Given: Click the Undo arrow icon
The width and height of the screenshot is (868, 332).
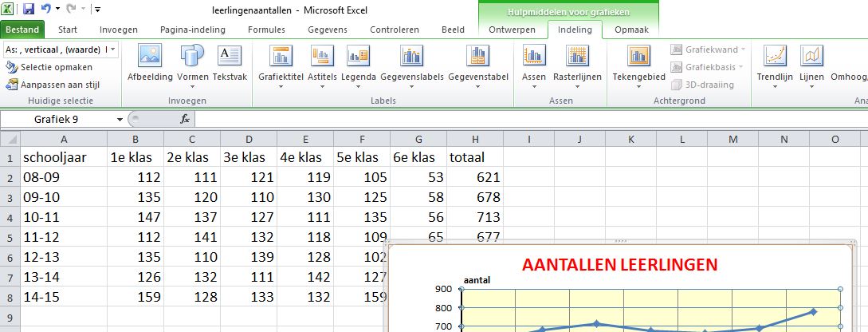Looking at the screenshot, I should click(x=46, y=9).
